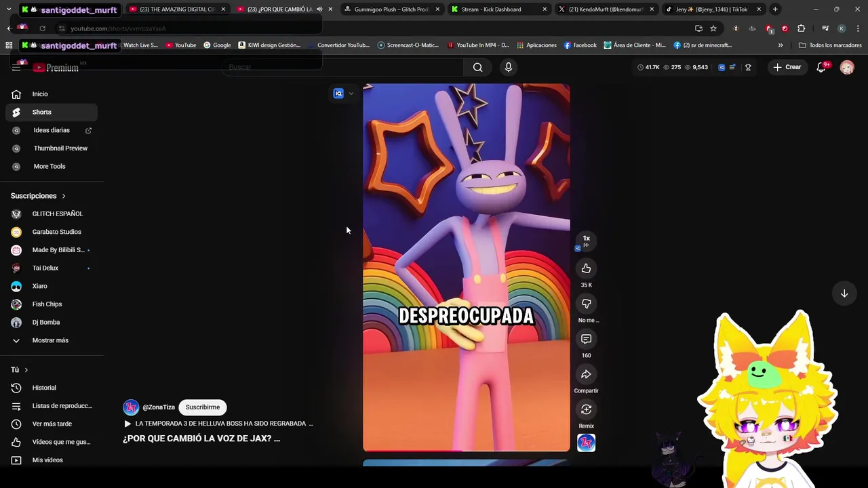Screen dimensions: 868x488
Task: Click the vidIQ badge left of the Short
Action: tap(338, 94)
